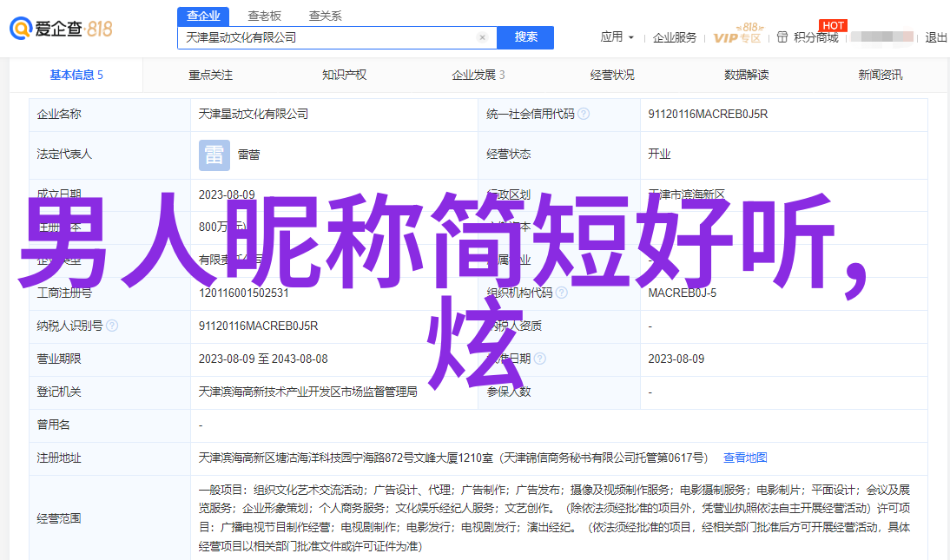Open the 查看地图 link

click(745, 458)
